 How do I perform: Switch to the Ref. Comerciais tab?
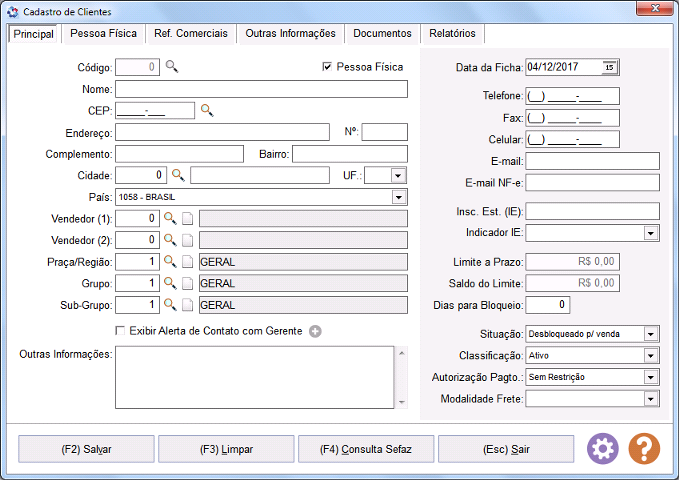pyautogui.click(x=191, y=33)
